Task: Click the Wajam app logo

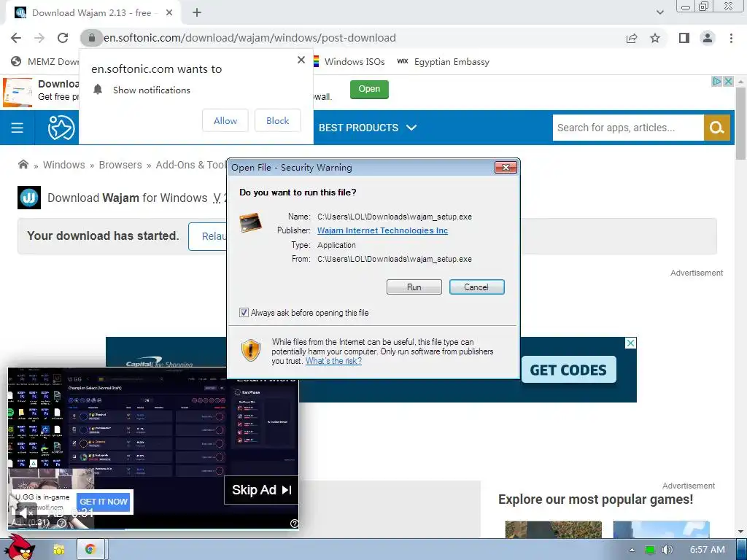Action: [x=29, y=198]
